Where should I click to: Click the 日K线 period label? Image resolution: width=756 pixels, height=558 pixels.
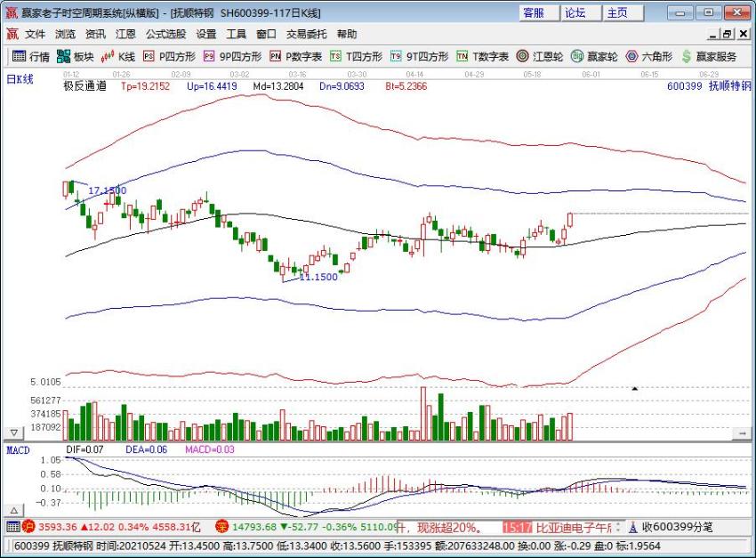[20, 79]
